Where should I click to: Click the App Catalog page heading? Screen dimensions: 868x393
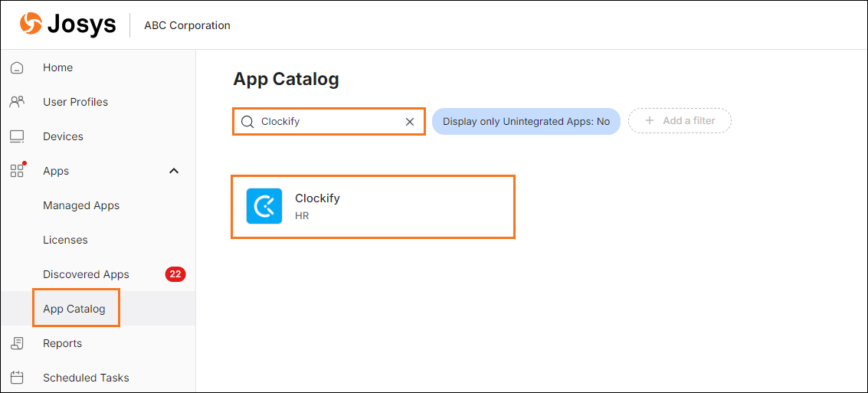(286, 79)
